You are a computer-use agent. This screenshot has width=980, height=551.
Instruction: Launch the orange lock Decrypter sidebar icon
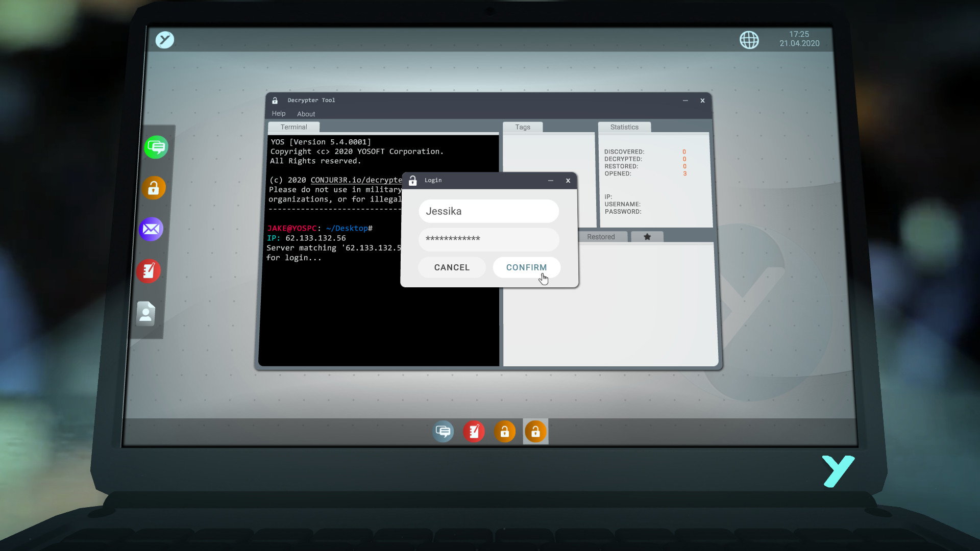(x=154, y=188)
